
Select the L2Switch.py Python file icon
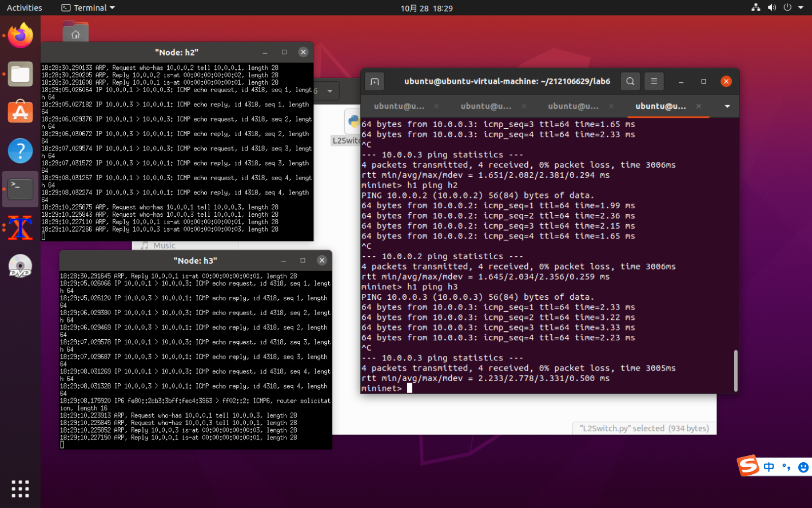[353, 122]
